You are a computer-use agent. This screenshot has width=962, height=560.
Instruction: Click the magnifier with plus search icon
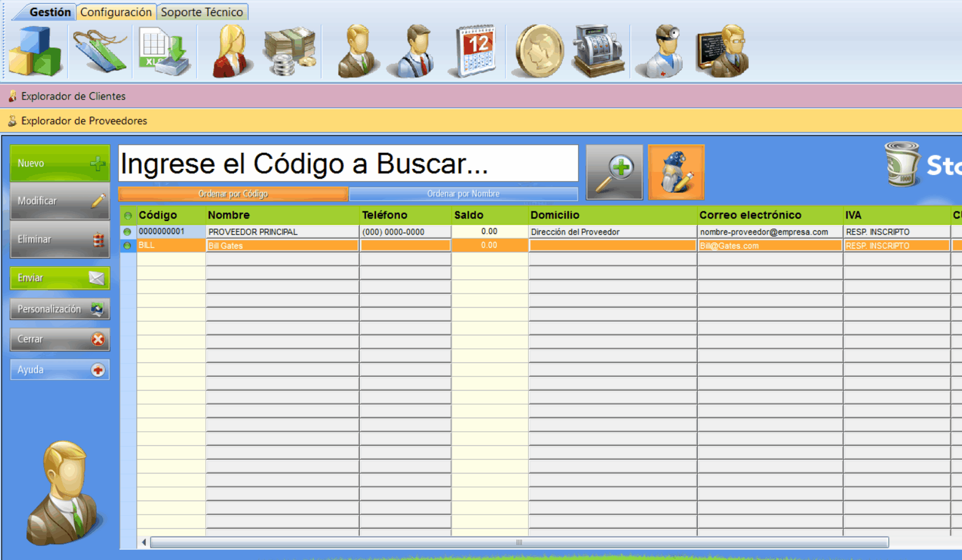click(614, 173)
